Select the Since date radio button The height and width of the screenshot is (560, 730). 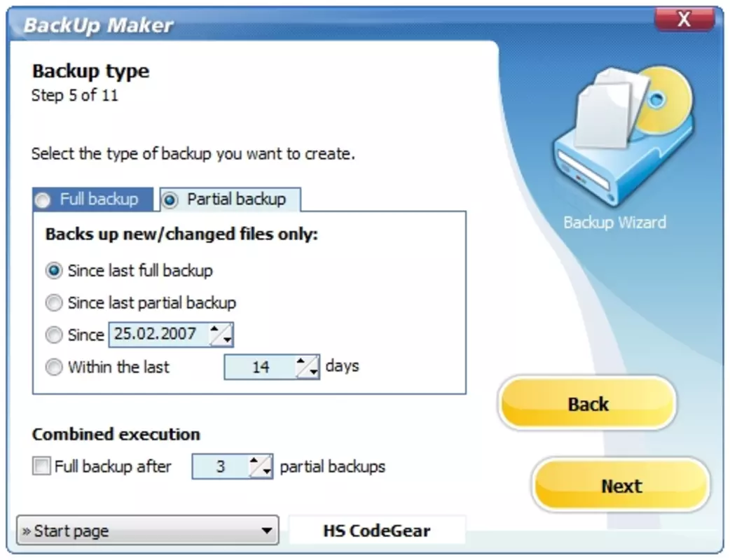[x=54, y=335]
